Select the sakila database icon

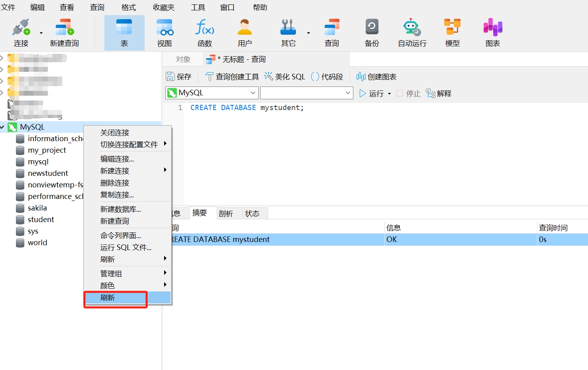coord(20,208)
